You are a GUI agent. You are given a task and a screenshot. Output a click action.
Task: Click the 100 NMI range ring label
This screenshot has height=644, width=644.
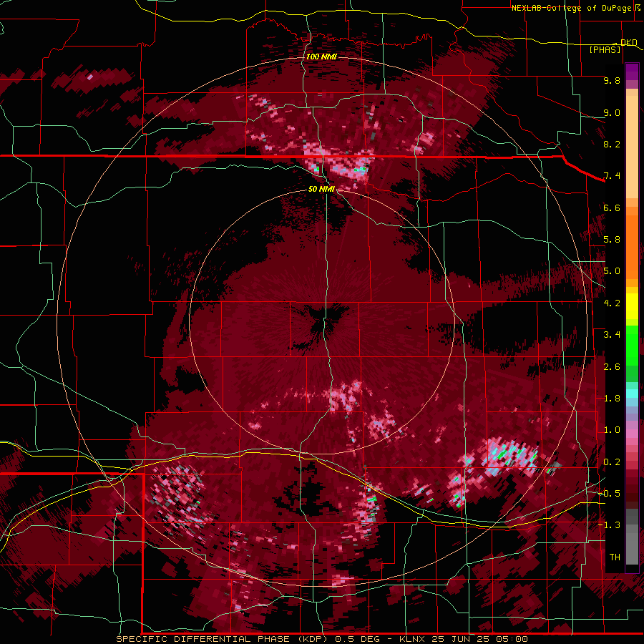[x=321, y=57]
